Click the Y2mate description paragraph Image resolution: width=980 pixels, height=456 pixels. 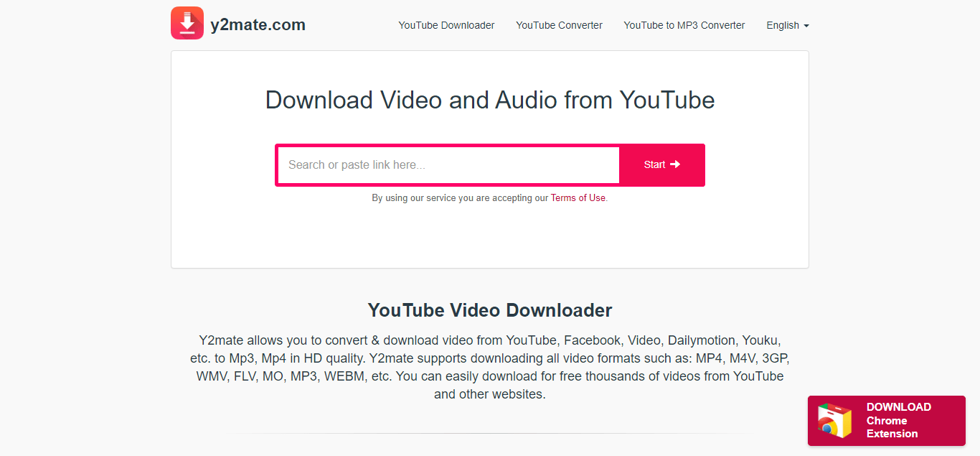point(490,367)
